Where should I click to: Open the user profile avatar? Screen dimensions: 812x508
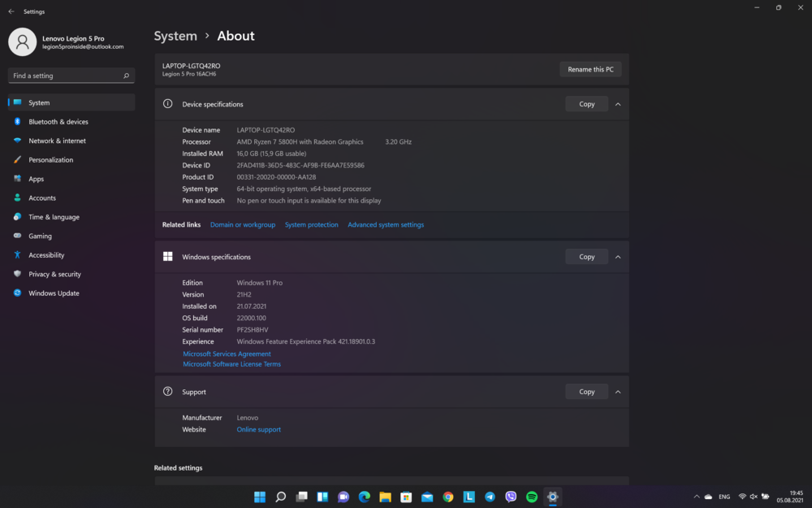(x=22, y=42)
